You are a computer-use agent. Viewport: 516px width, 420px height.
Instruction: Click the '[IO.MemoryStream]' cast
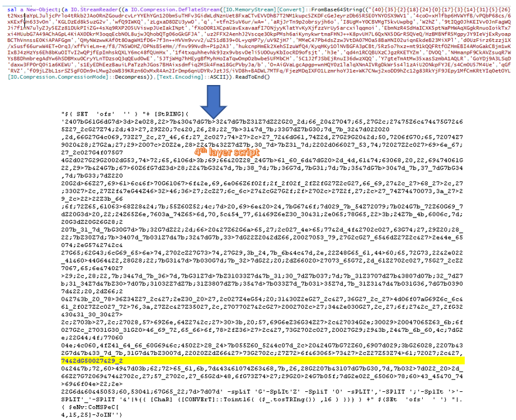coord(249,9)
